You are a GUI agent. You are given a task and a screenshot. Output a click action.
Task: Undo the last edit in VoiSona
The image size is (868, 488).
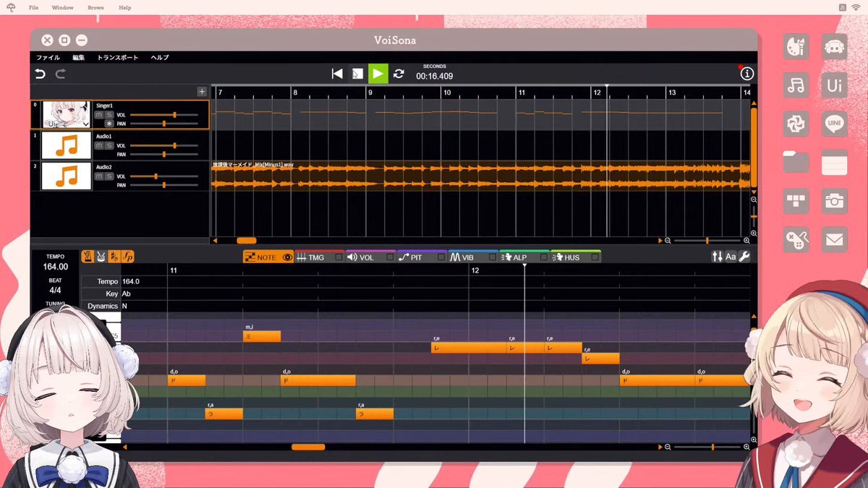pos(40,74)
